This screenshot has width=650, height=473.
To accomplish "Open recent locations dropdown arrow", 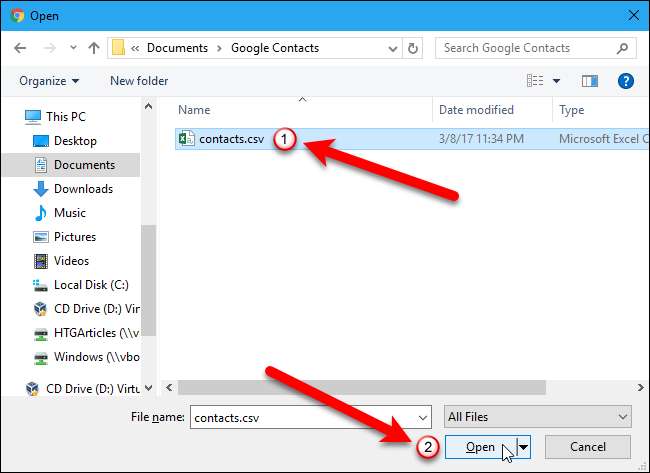I will 73,48.
